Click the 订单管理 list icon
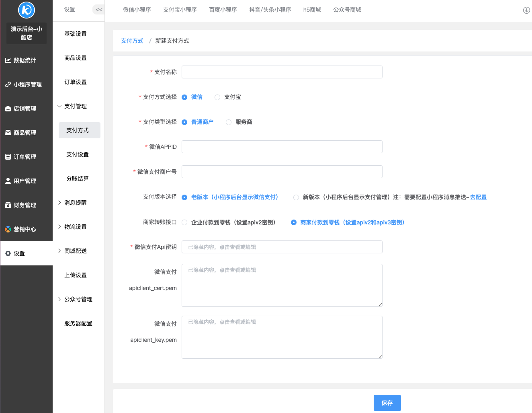Image resolution: width=532 pixels, height=413 pixels. [x=8, y=157]
